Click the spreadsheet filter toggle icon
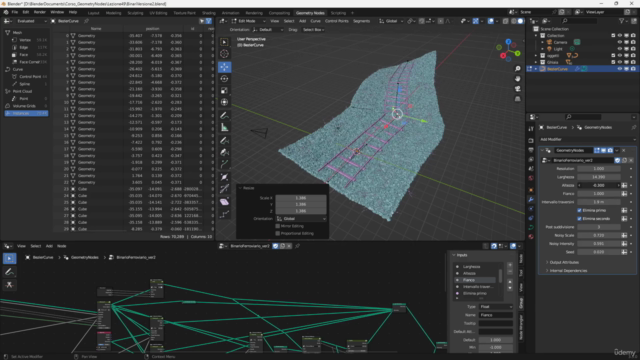640x360 pixels. pyautogui.click(x=209, y=21)
